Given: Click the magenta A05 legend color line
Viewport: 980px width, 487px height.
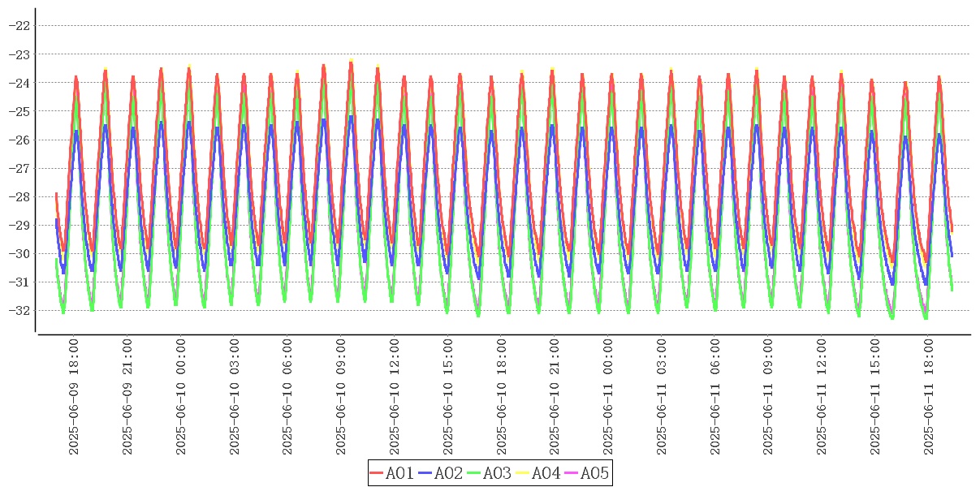Looking at the screenshot, I should click(572, 473).
